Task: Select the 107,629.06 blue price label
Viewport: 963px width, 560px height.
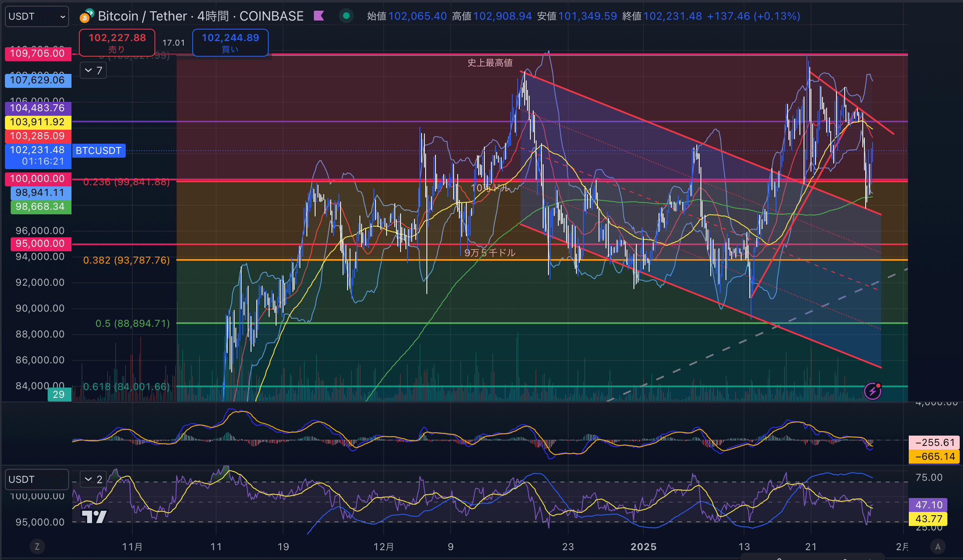Action: tap(38, 80)
